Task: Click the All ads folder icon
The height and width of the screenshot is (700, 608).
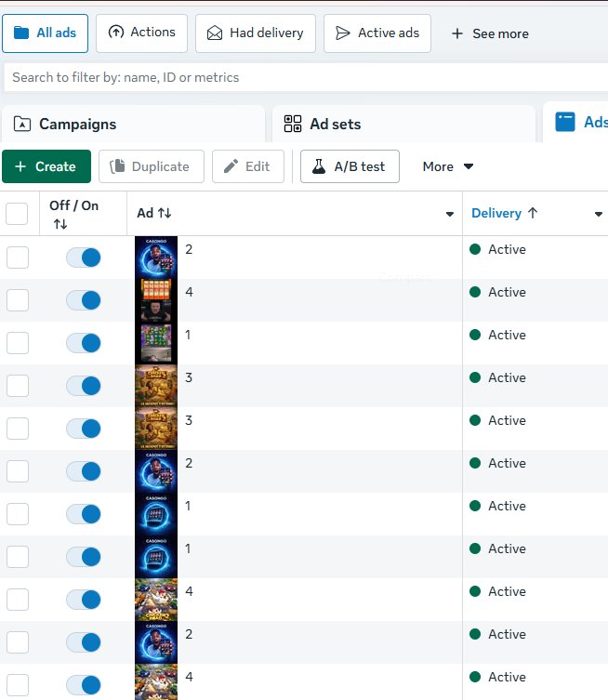Action: [x=21, y=33]
